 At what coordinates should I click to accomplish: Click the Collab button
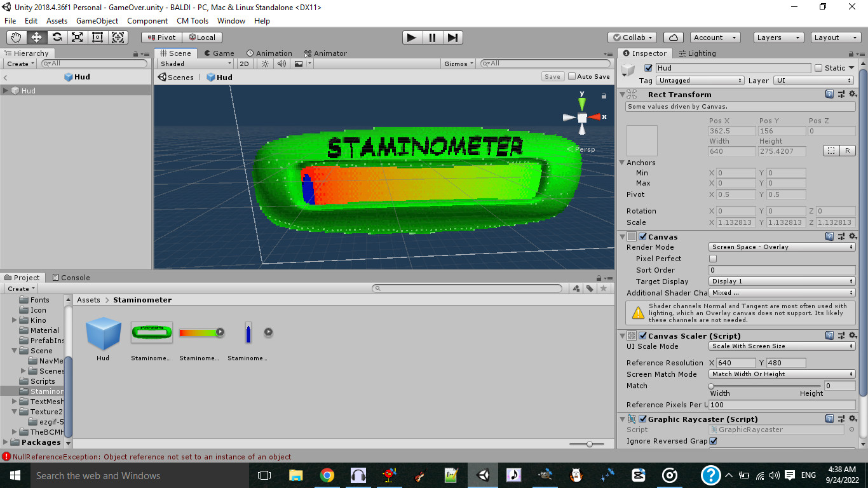click(632, 37)
